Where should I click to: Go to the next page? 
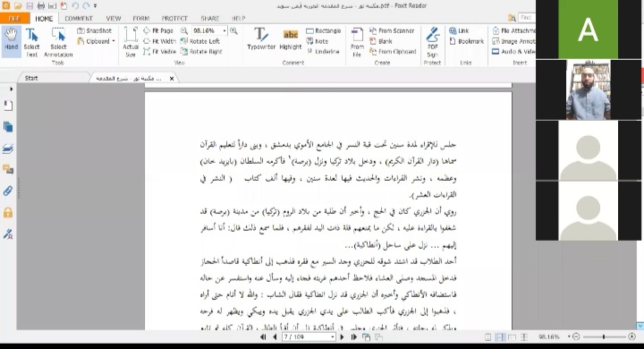342,337
